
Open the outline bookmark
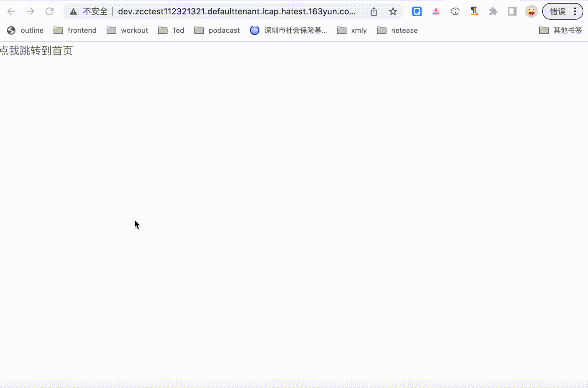point(25,31)
